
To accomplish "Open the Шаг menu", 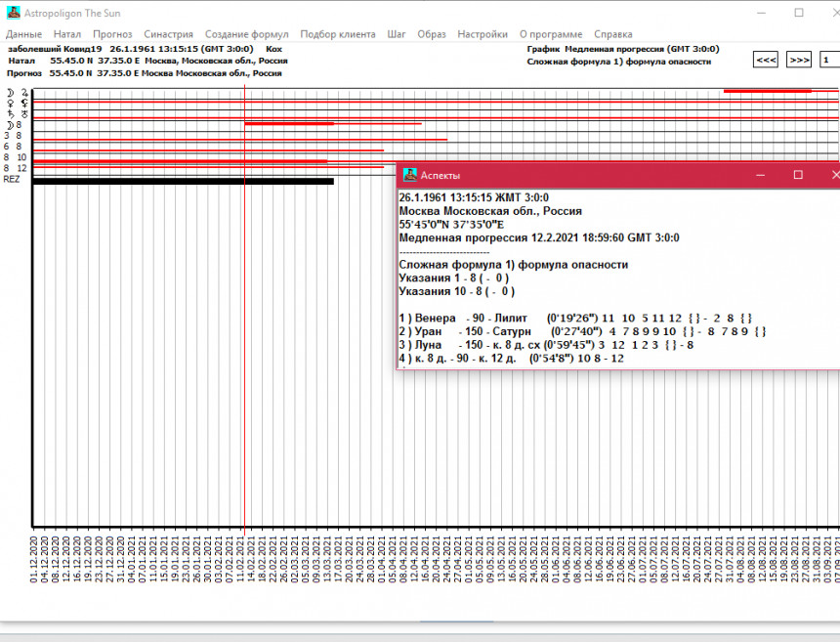I will pos(397,34).
